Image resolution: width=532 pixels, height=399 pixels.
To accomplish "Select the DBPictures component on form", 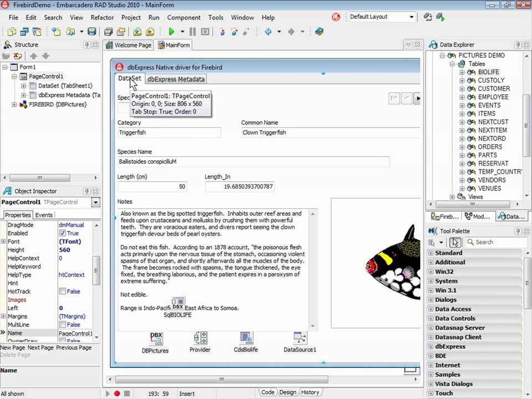I will pos(156,338).
